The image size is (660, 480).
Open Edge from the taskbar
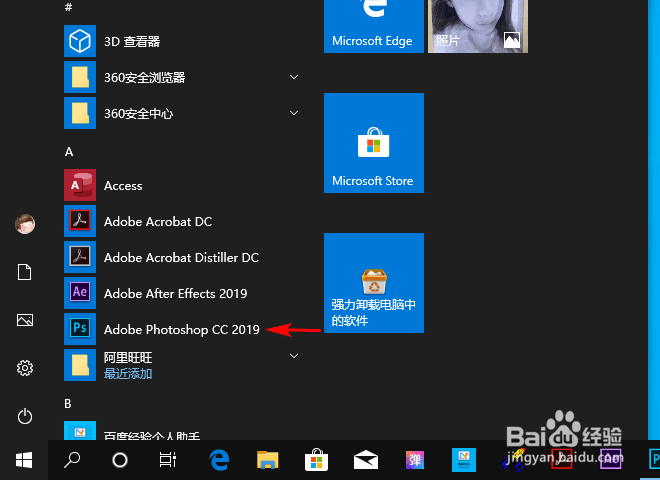coord(219,460)
